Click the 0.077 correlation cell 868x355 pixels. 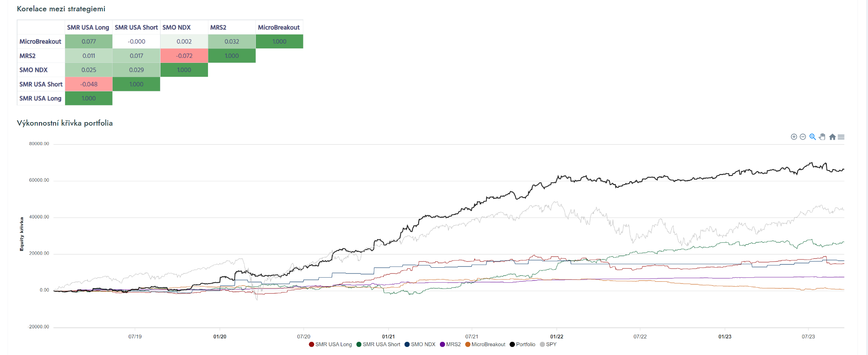[89, 42]
